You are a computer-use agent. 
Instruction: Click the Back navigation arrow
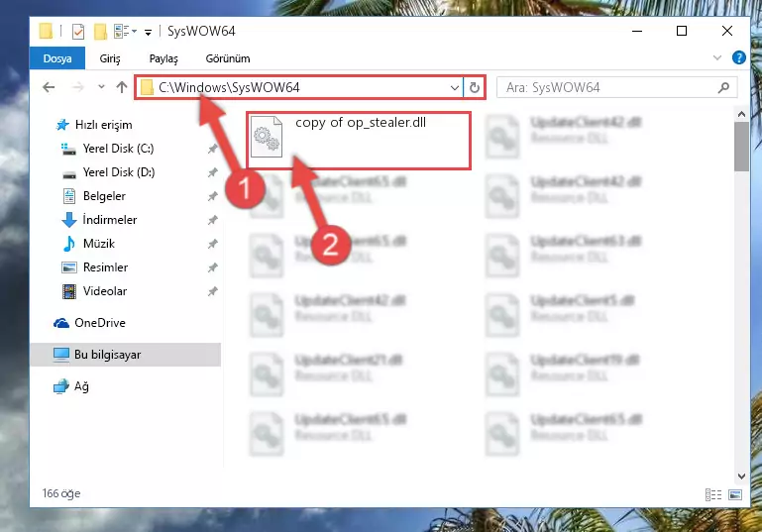point(50,87)
